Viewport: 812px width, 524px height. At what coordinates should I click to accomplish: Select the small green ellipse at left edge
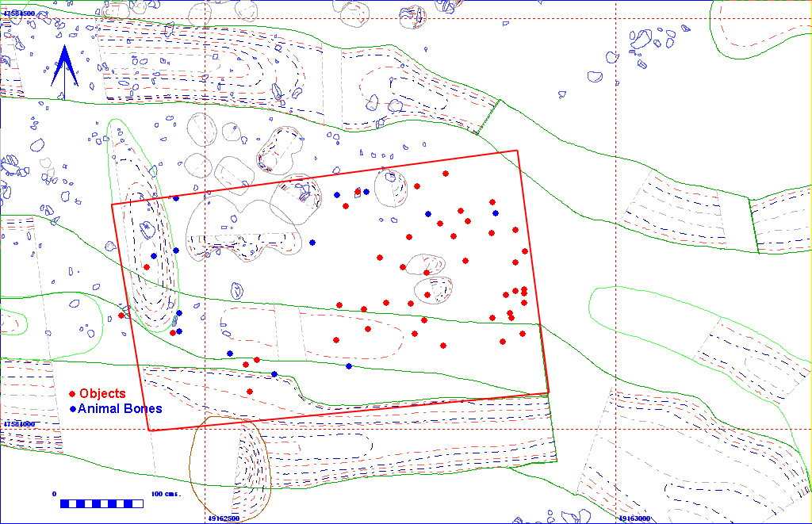(x=12, y=323)
